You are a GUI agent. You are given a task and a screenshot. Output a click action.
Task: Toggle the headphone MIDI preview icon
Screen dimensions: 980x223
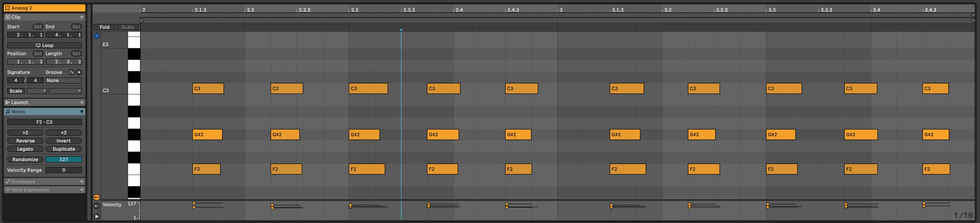[x=97, y=36]
